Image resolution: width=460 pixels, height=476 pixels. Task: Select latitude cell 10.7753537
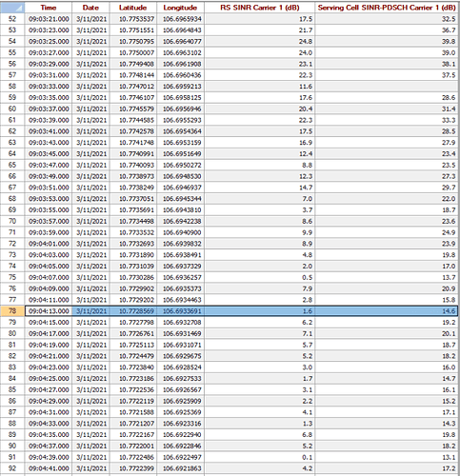(133, 19)
